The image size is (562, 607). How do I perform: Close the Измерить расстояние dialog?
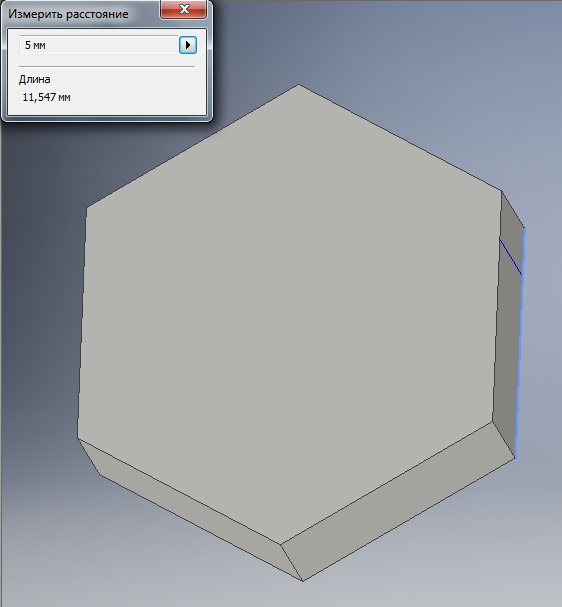point(184,9)
